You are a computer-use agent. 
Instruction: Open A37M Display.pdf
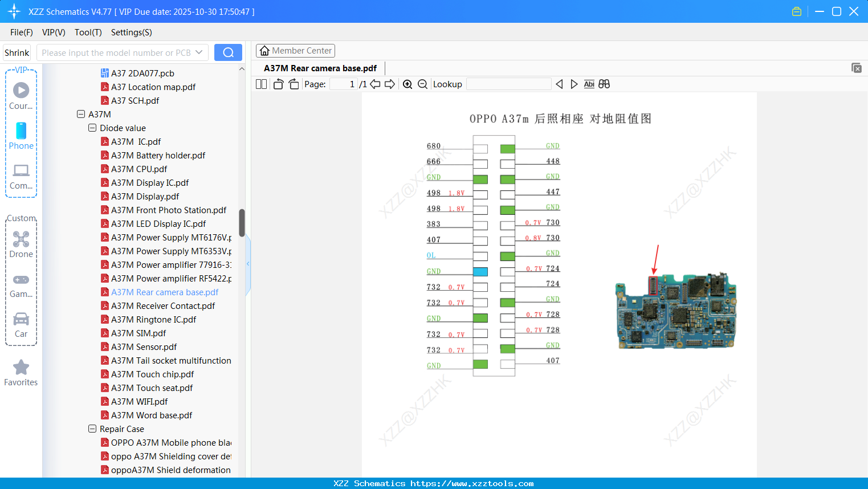(145, 196)
